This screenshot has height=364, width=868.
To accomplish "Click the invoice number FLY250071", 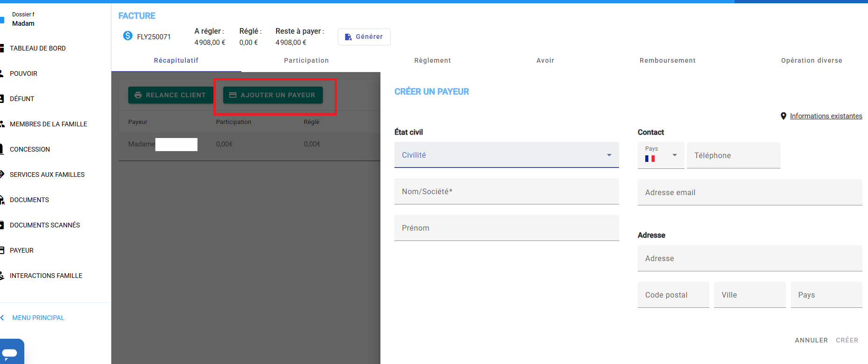I will tap(153, 37).
